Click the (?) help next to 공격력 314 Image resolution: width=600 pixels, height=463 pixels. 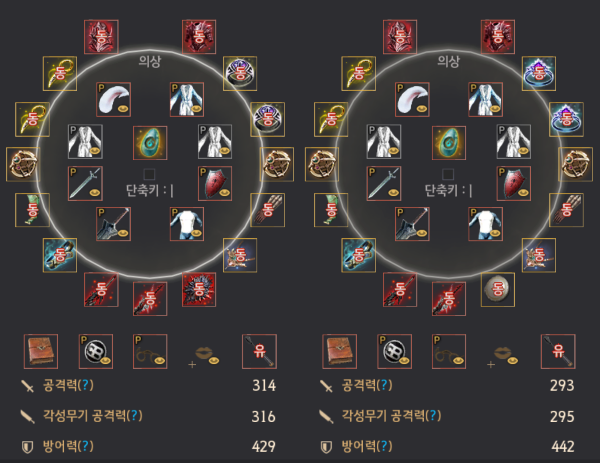[x=86, y=385]
